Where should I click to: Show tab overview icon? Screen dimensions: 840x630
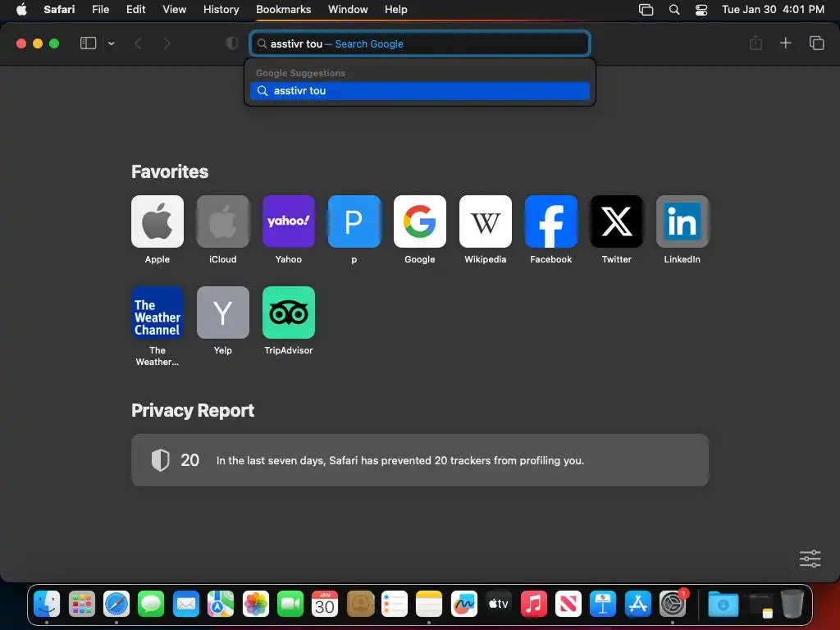pos(816,43)
